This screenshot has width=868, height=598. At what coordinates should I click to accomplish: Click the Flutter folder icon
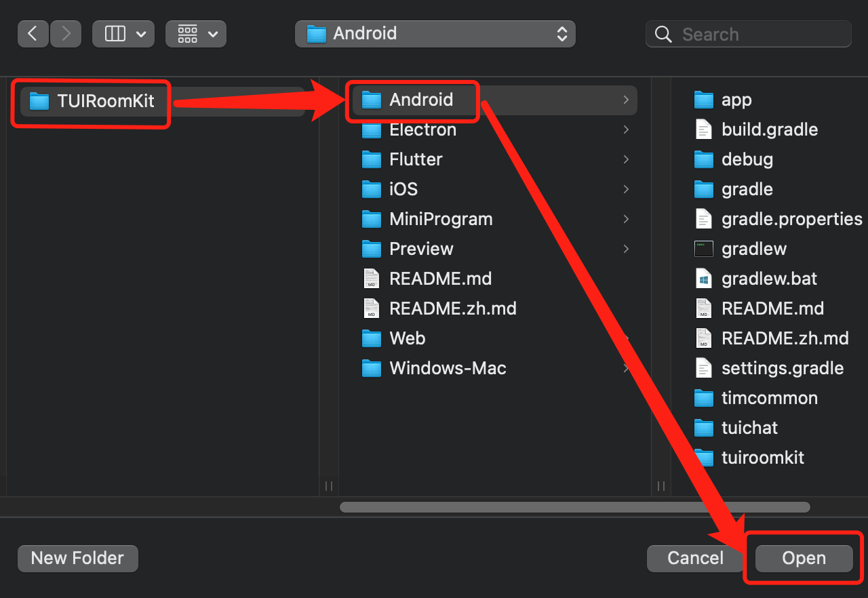point(372,159)
